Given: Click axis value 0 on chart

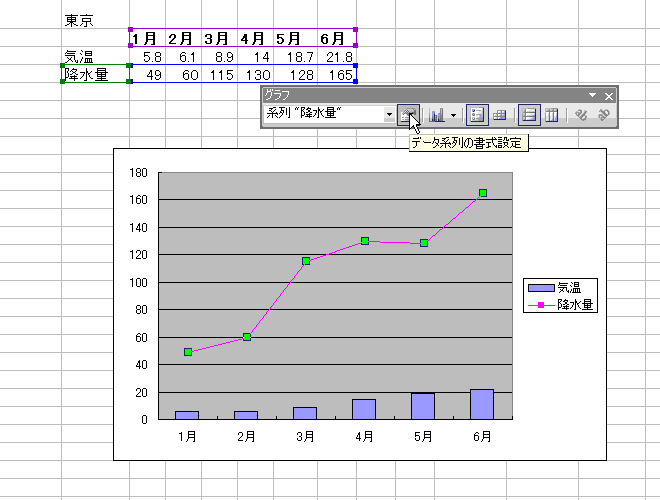Looking at the screenshot, I should (x=144, y=420).
